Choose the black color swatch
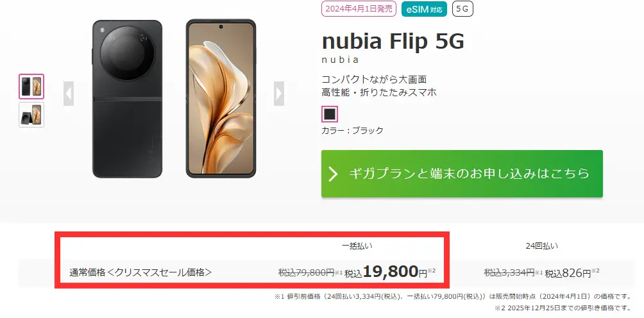The image size is (644, 318). pyautogui.click(x=330, y=115)
